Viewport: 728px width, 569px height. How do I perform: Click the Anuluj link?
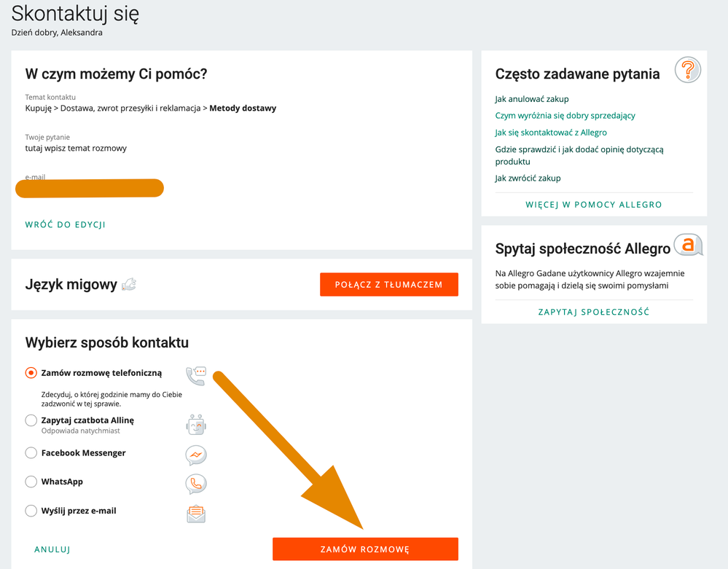pyautogui.click(x=52, y=549)
